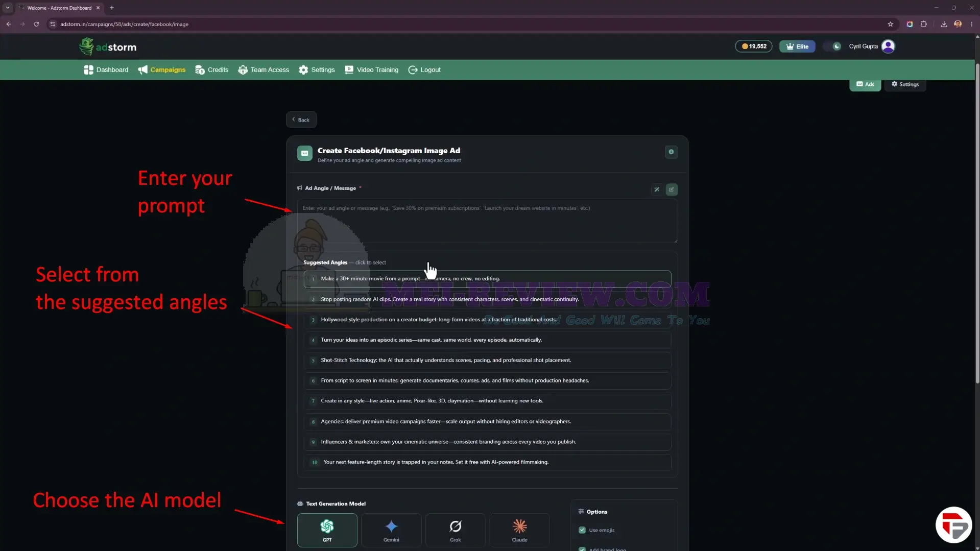Bookmark this page with the star icon
The width and height of the screenshot is (980, 551).
click(890, 24)
